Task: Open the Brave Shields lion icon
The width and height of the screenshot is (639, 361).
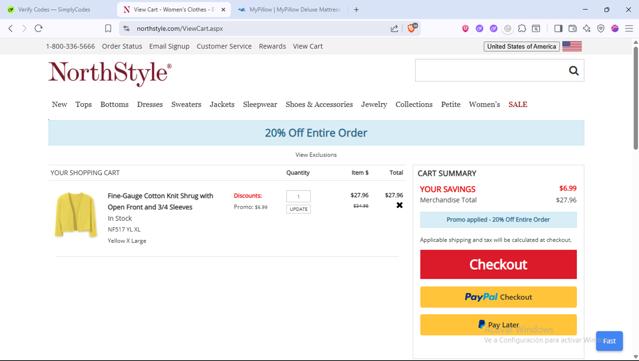Action: point(412,28)
